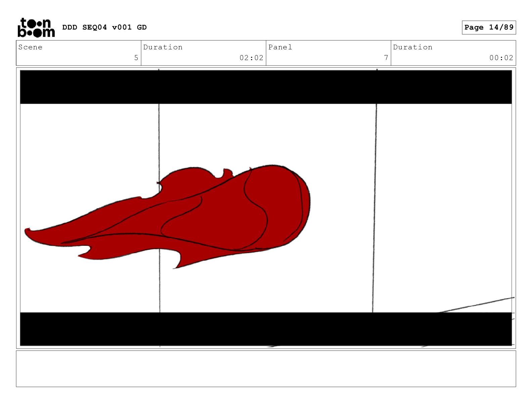Image resolution: width=532 pixels, height=411 pixels.
Task: Select the title text 'DDD SEQ04 v001 GD'
Action: click(x=104, y=27)
